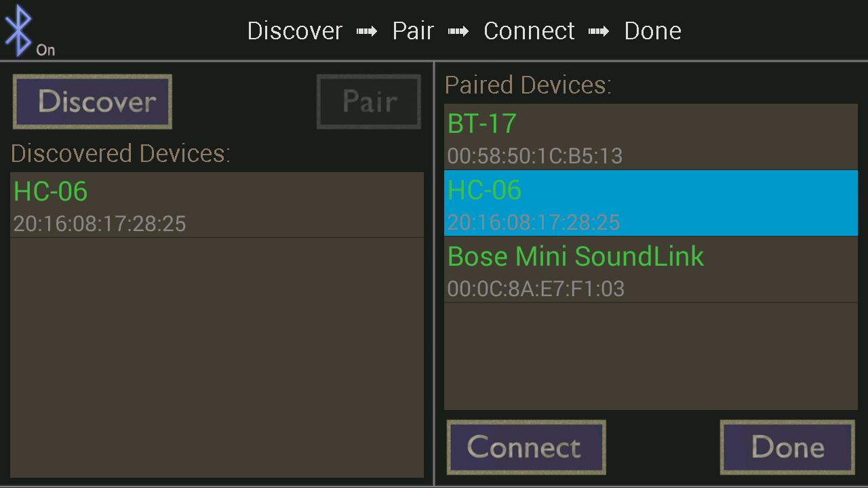Click the Bluetooth logo icon
Screen dimensions: 868x488
coord(18,30)
